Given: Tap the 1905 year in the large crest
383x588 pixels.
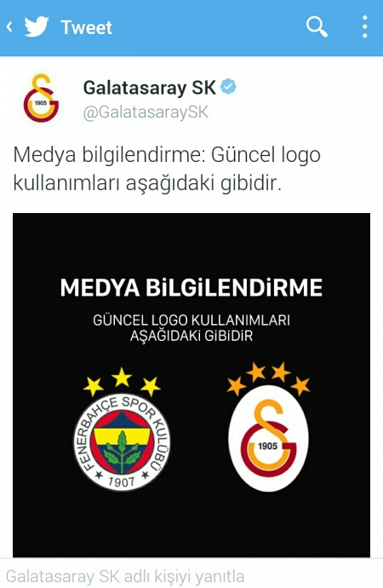Looking at the screenshot, I should coord(268,447).
